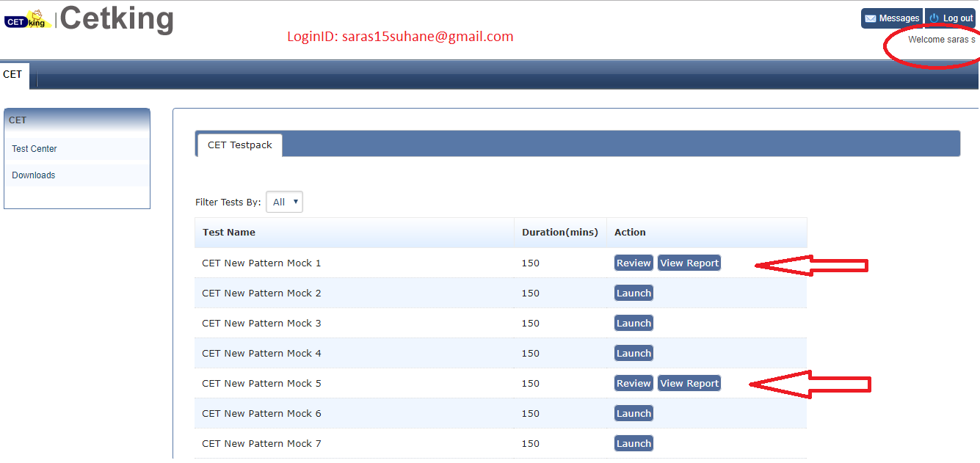Image resolution: width=980 pixels, height=463 pixels.
Task: View Report for CET New Pattern Mock 1
Action: pyautogui.click(x=689, y=263)
